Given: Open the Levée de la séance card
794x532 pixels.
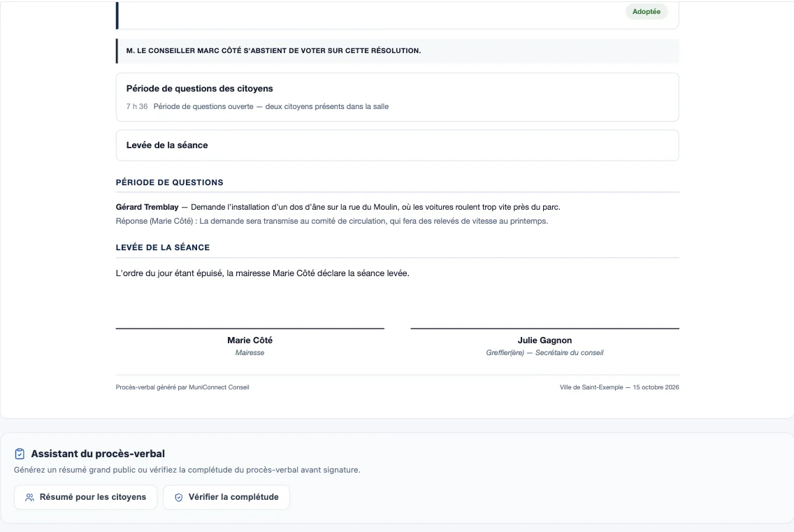Looking at the screenshot, I should coord(398,145).
